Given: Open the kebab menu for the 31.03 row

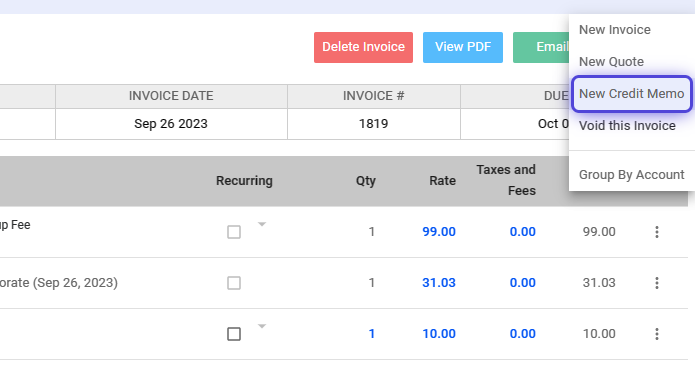Looking at the screenshot, I should coord(657,283).
